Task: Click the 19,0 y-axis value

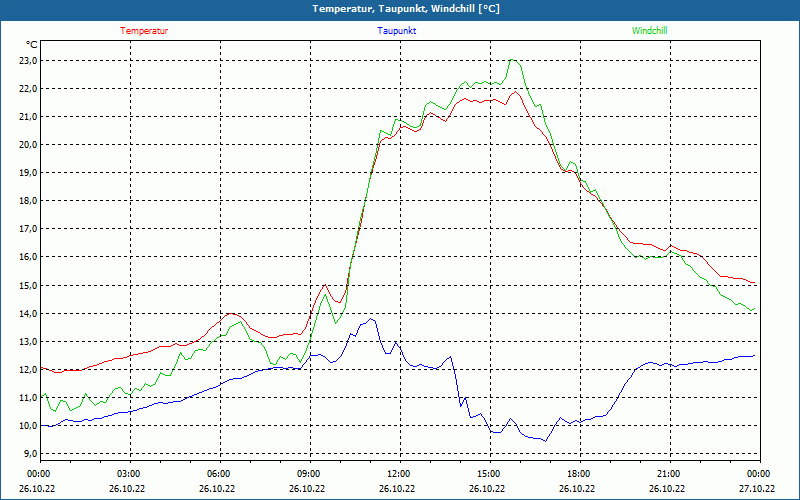Action: (x=28, y=173)
